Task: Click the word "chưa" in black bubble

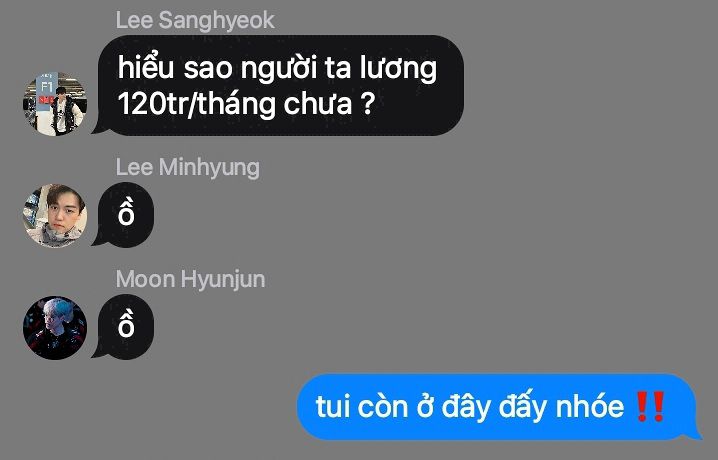Action: [x=317, y=104]
